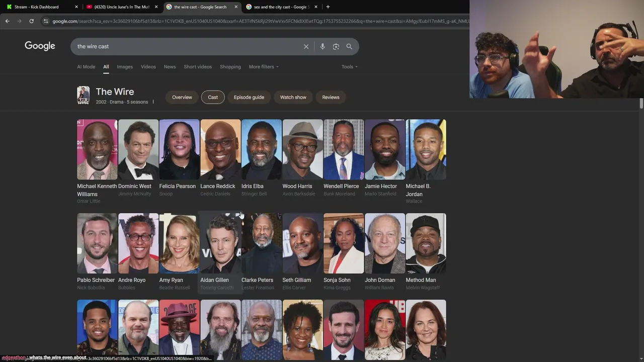Click the Bunk Moreland character text
The image size is (644, 362).
[339, 194]
